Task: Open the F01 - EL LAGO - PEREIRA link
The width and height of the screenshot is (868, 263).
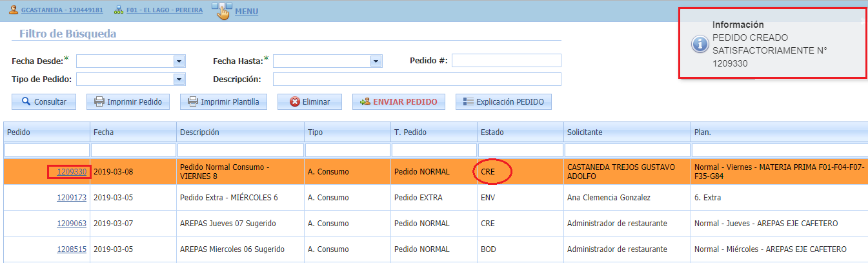Action: [x=165, y=11]
